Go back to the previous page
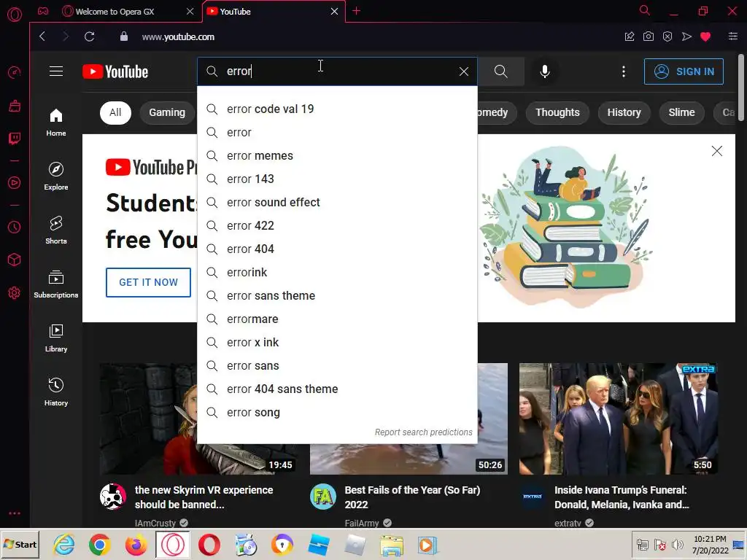747x560 pixels. [x=42, y=36]
